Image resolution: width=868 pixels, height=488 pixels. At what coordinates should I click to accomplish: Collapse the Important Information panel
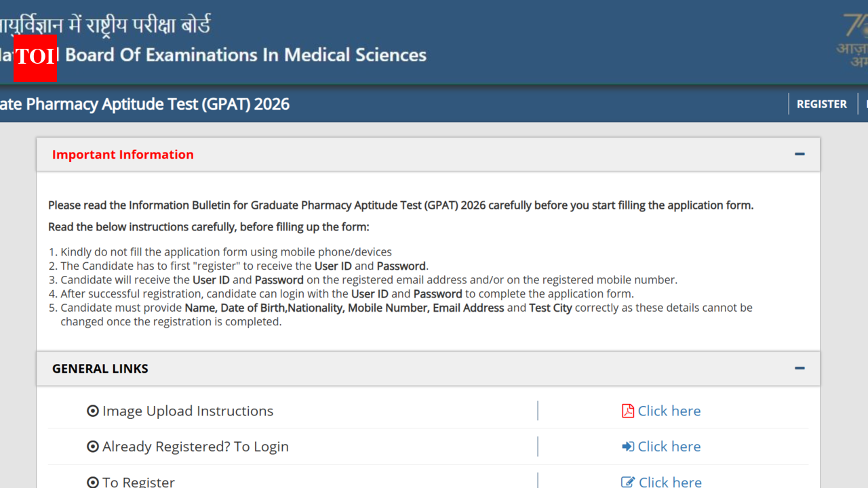(x=800, y=154)
